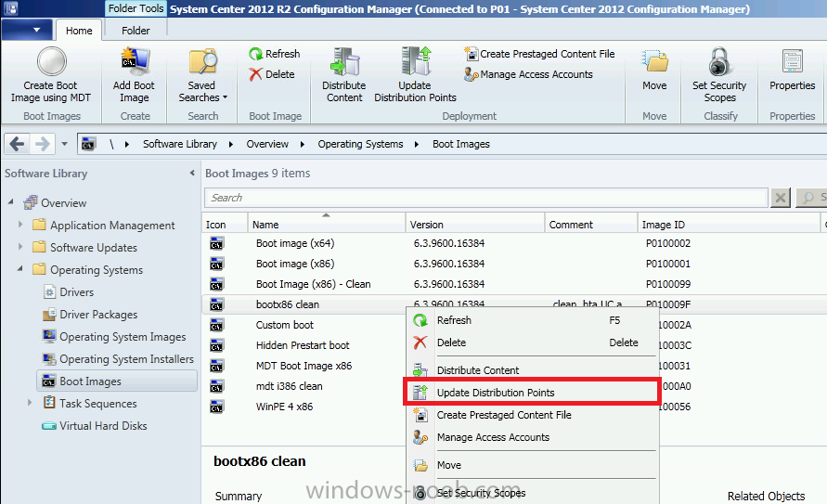This screenshot has height=504, width=827.
Task: Click Delete in the ribbon
Action: 272,74
